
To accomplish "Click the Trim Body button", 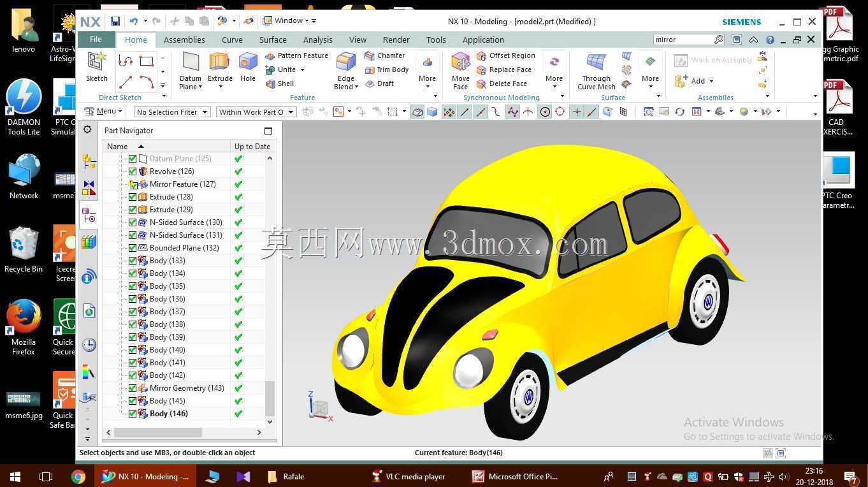I will 387,69.
